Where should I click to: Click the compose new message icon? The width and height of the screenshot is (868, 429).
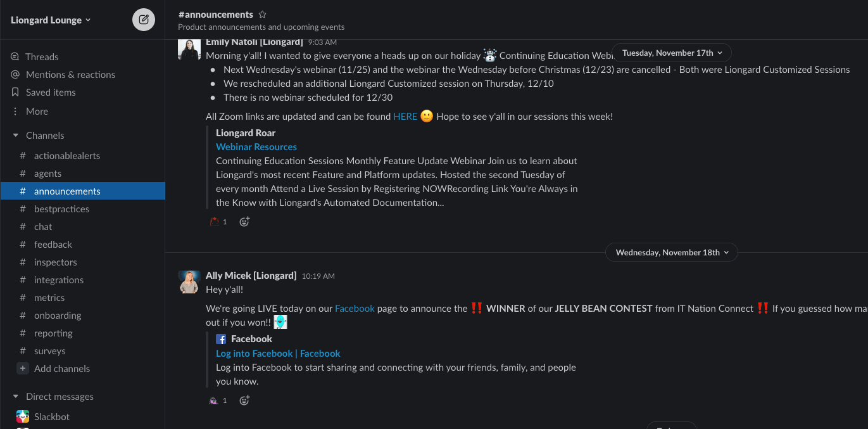pos(143,19)
